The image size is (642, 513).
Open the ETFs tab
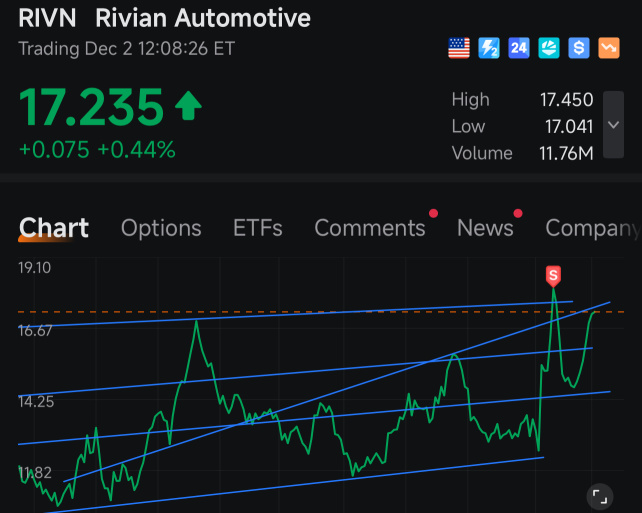[258, 228]
